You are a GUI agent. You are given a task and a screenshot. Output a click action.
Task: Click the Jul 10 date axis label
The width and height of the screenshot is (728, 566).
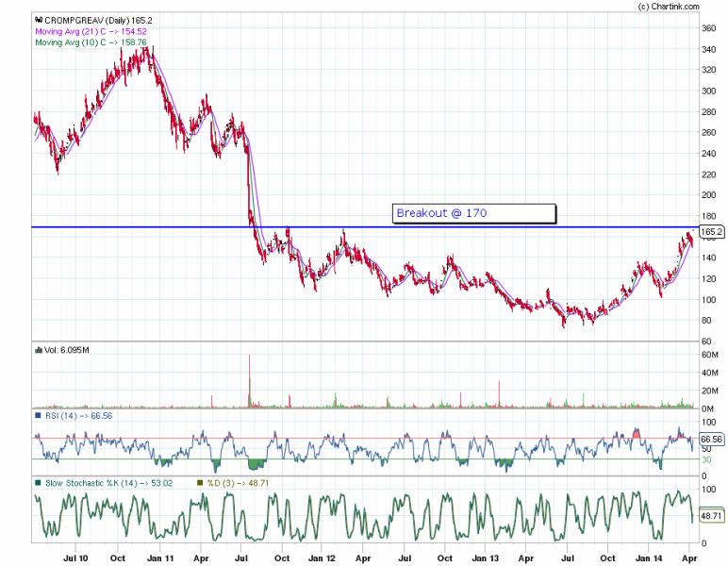74,558
